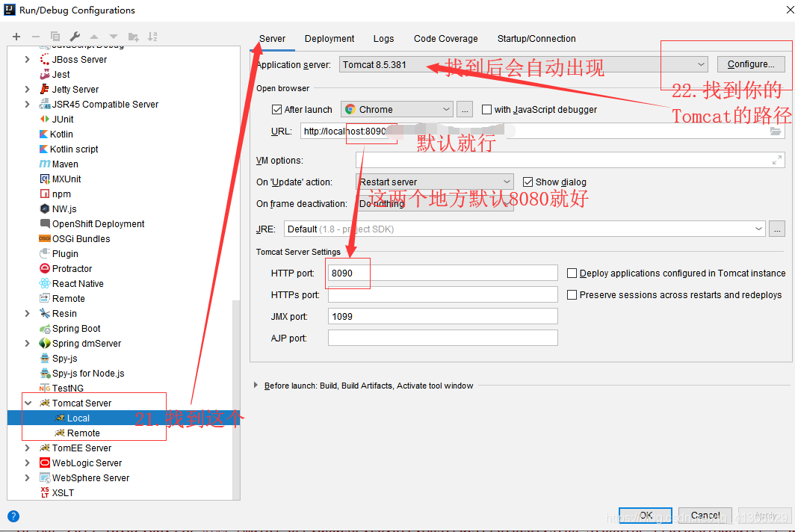Collapse Tomcat Server tree node
The image size is (795, 532).
tap(28, 403)
